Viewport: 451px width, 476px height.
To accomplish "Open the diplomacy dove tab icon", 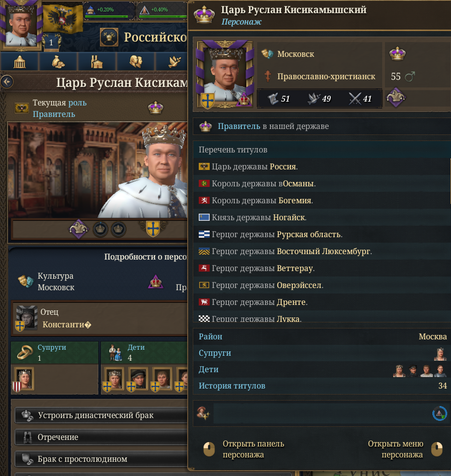I will click(174, 62).
